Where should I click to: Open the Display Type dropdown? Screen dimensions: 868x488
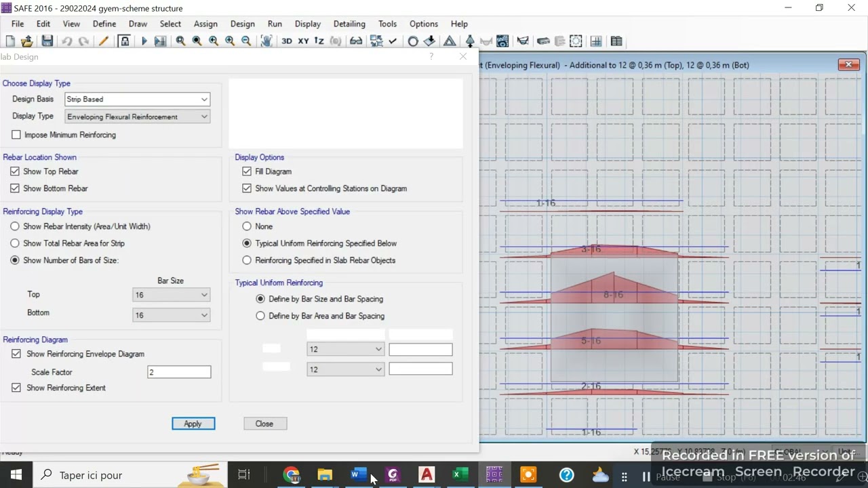(137, 117)
